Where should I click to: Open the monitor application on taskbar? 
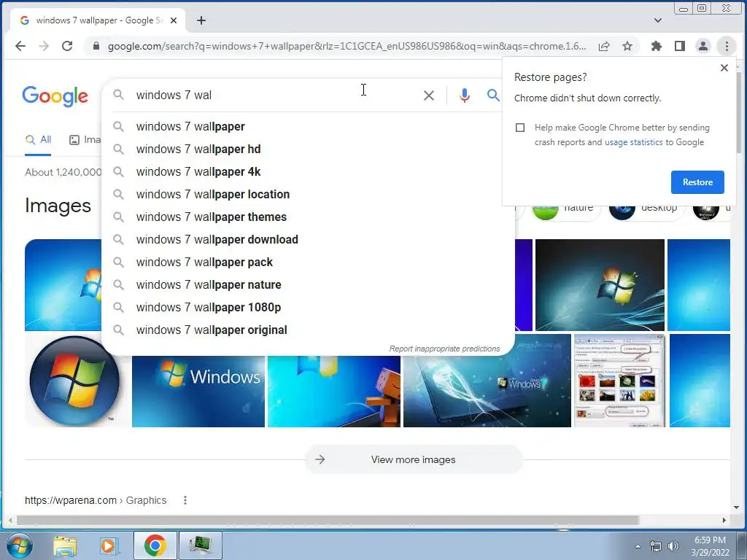tap(200, 545)
